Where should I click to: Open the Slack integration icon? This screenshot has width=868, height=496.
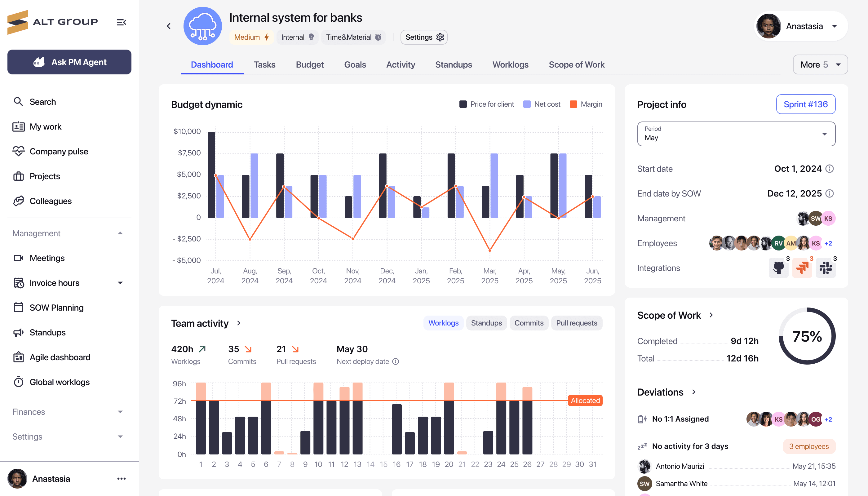click(x=826, y=268)
